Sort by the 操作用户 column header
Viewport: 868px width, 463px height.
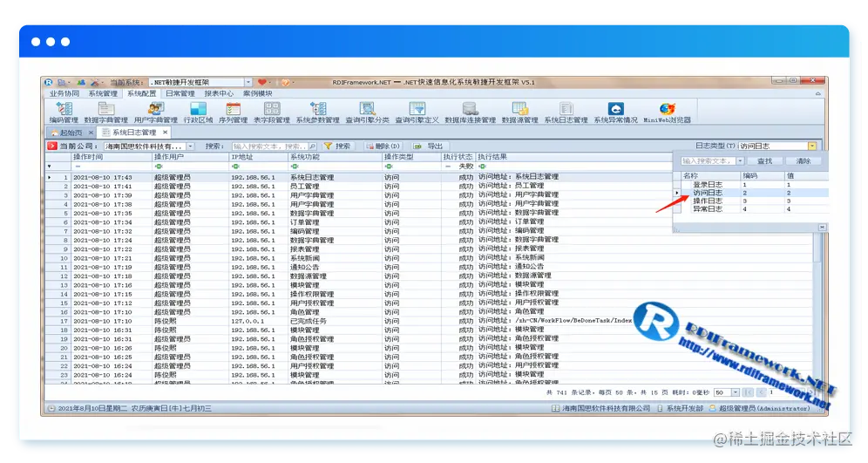coord(190,157)
